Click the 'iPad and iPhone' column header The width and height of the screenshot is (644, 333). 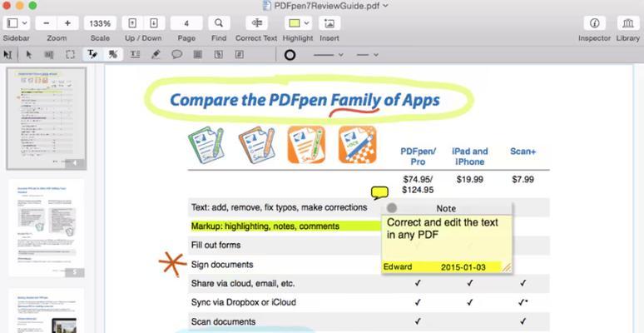470,157
